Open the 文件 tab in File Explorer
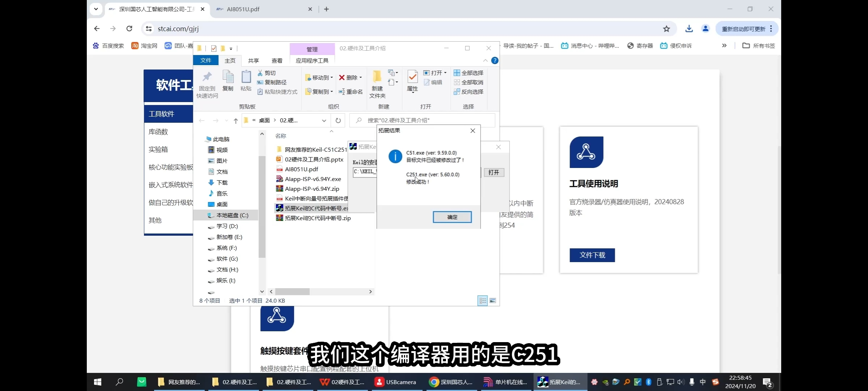 click(206, 60)
